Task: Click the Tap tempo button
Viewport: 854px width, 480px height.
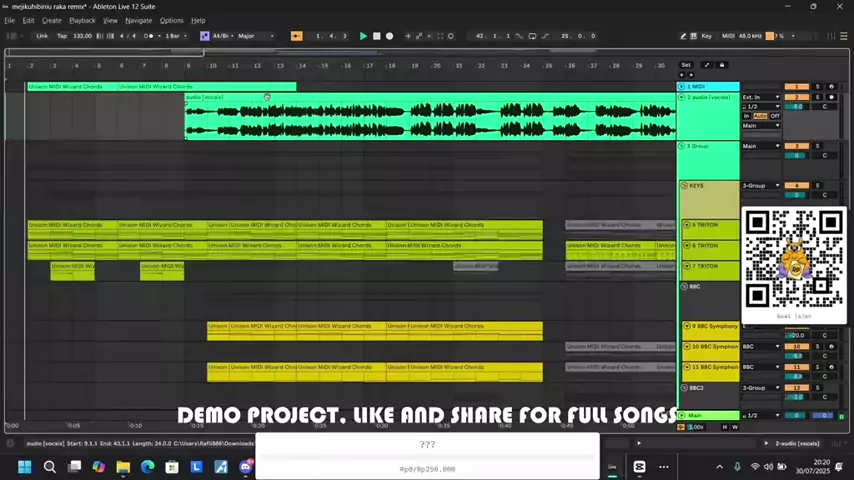Action: 62,36
